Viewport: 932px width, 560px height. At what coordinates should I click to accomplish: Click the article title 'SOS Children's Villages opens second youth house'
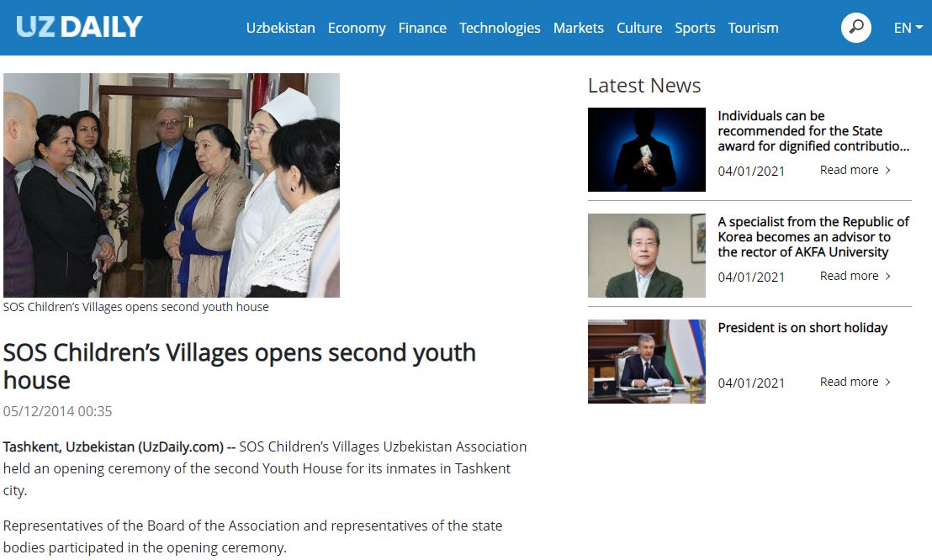click(240, 367)
